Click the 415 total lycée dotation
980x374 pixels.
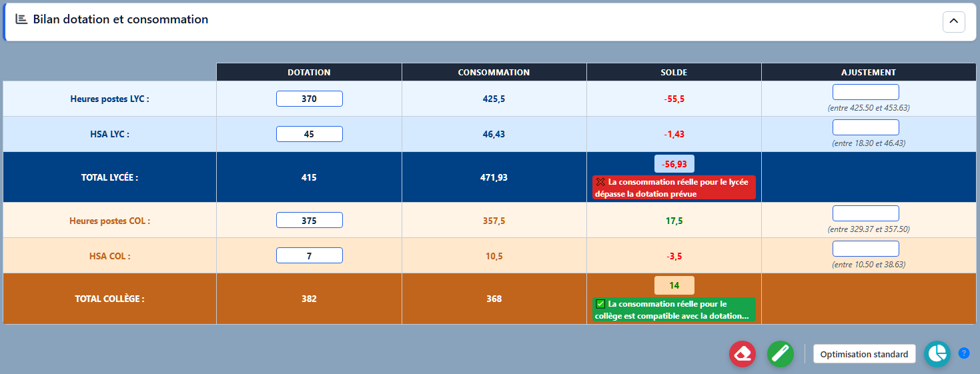(309, 177)
